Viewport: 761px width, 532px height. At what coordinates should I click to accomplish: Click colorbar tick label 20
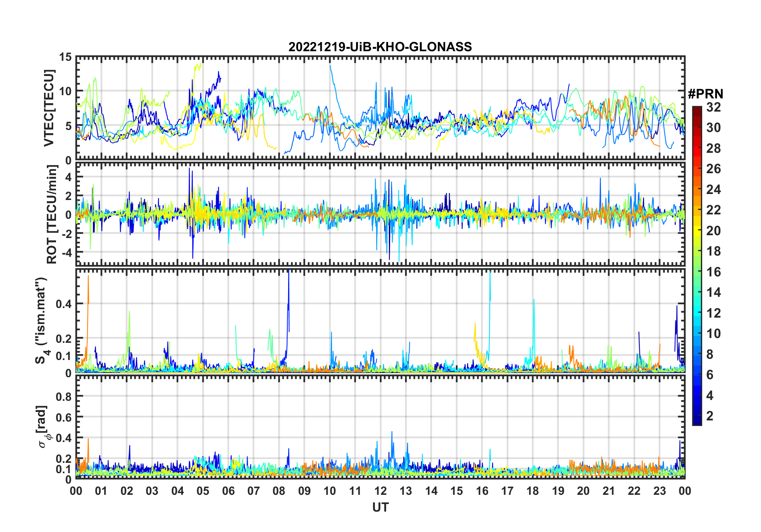click(x=713, y=231)
